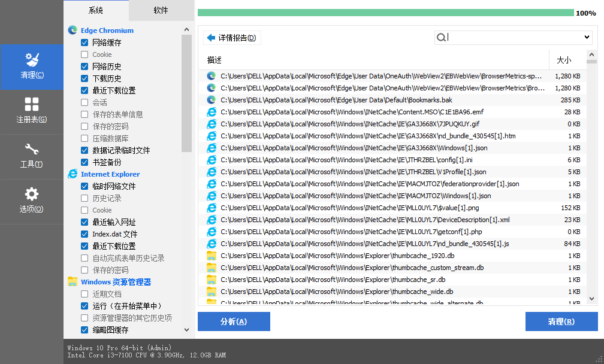This screenshot has height=364, width=604.
Task: Click the 大小 column header to sort
Action: point(564,60)
